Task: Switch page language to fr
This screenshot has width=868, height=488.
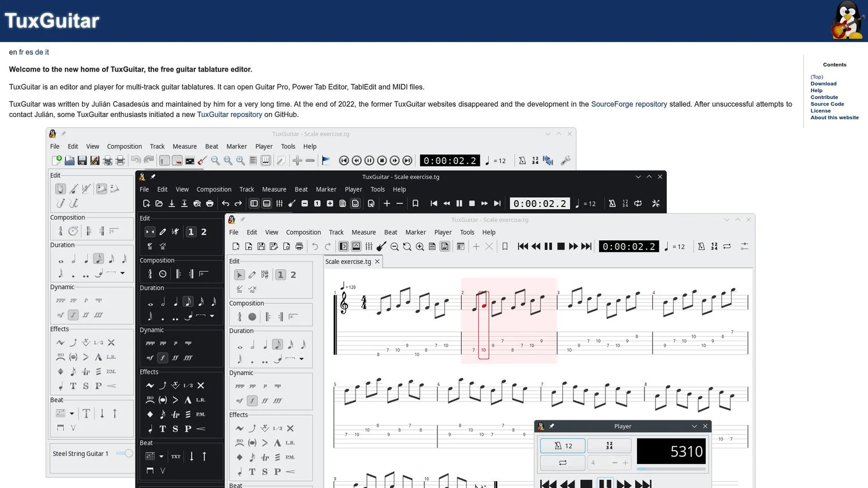Action: coord(21,52)
